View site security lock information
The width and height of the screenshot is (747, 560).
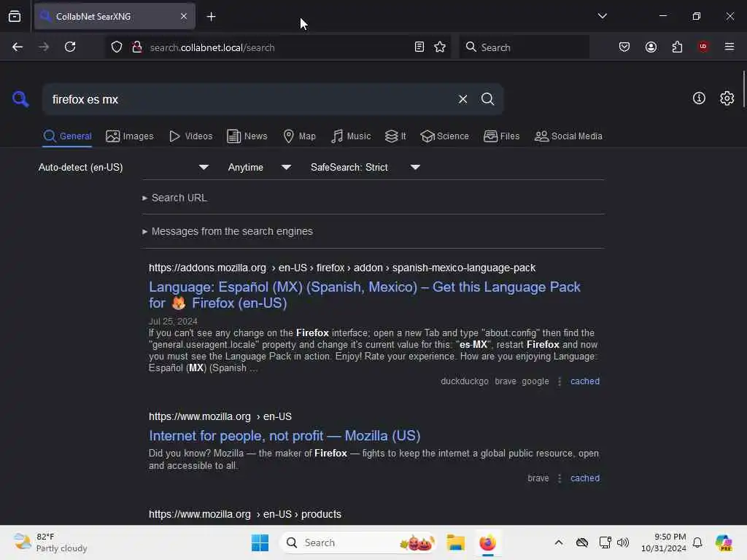pos(136,47)
